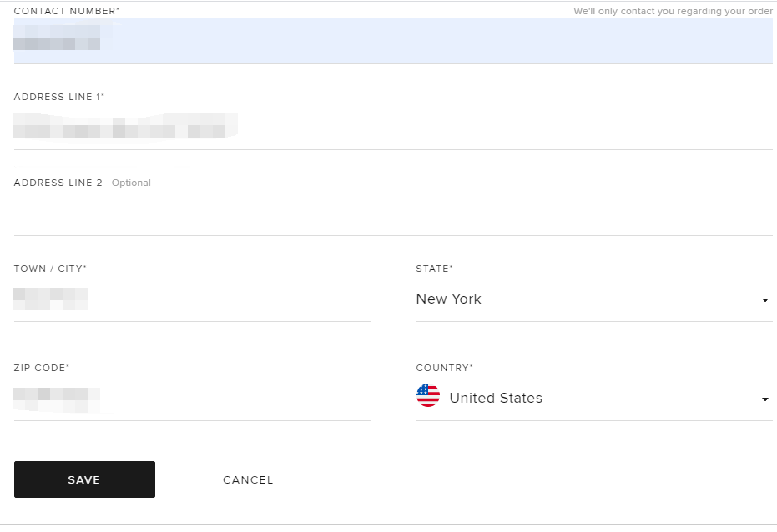
Task: Select the empty Address Line 2 field
Action: point(392,213)
